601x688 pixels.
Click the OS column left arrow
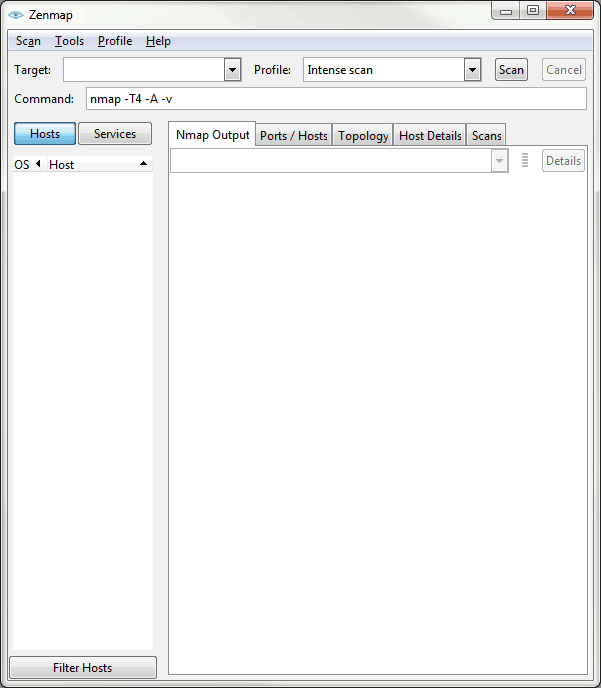(x=38, y=164)
